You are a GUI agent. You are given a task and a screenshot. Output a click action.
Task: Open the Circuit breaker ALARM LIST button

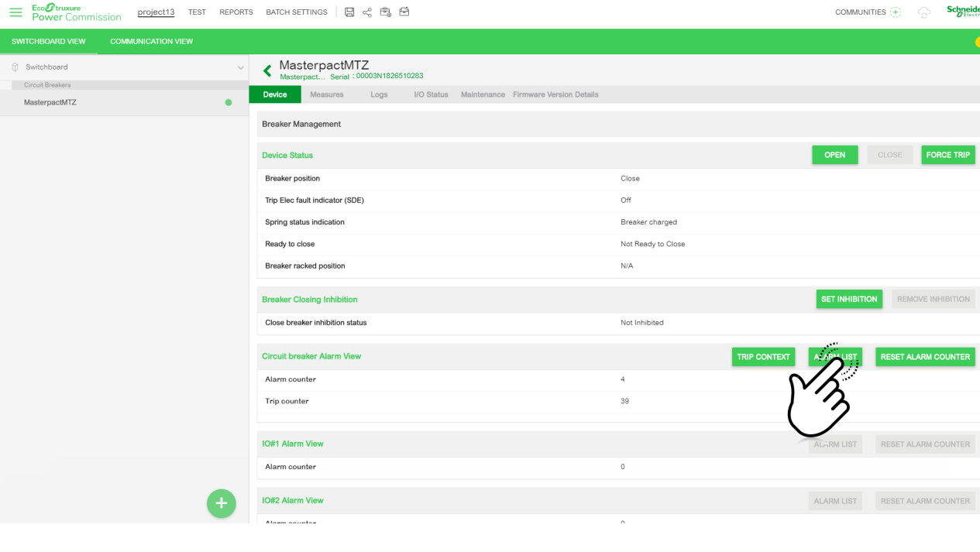tap(835, 357)
